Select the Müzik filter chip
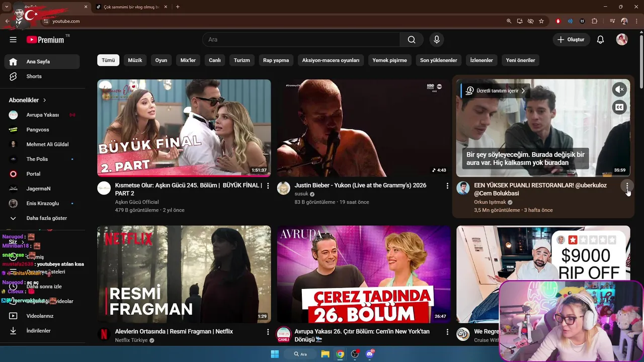This screenshot has height=362, width=644. [135, 60]
